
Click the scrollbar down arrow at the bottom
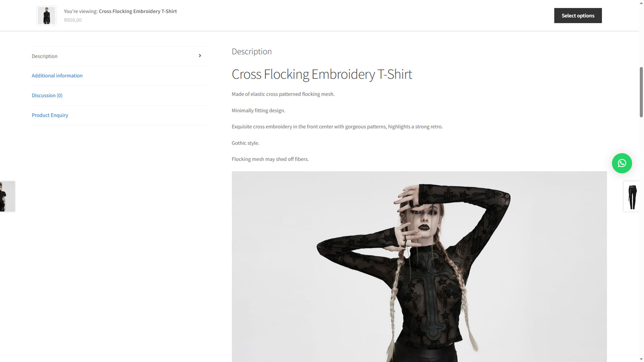[x=641, y=359]
